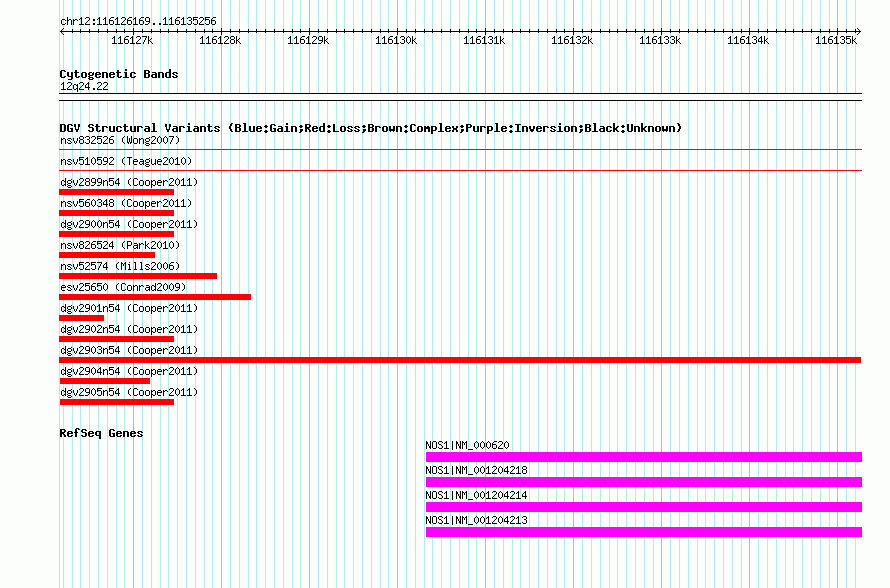Click the long red bar of dgv2903n54

460,360
